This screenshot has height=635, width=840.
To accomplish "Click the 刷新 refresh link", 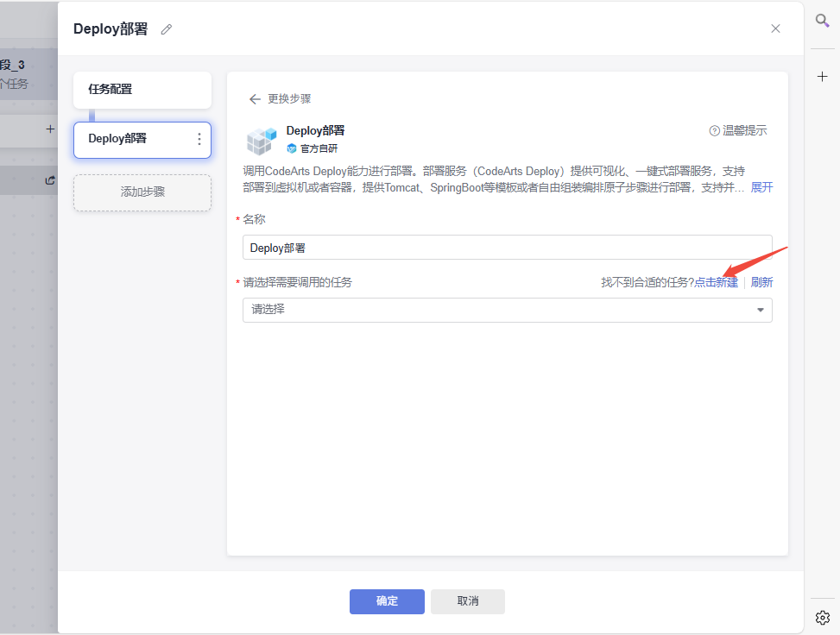I will pos(761,282).
